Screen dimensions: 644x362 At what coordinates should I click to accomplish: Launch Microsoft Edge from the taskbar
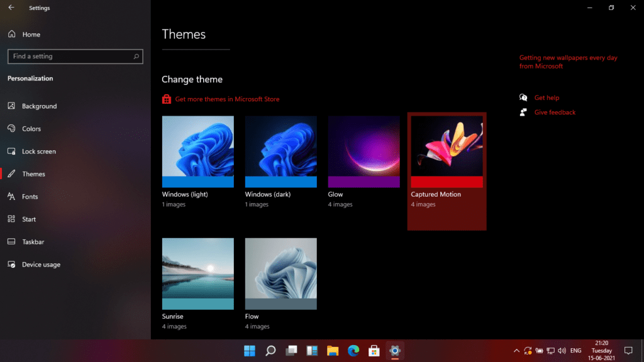click(353, 351)
